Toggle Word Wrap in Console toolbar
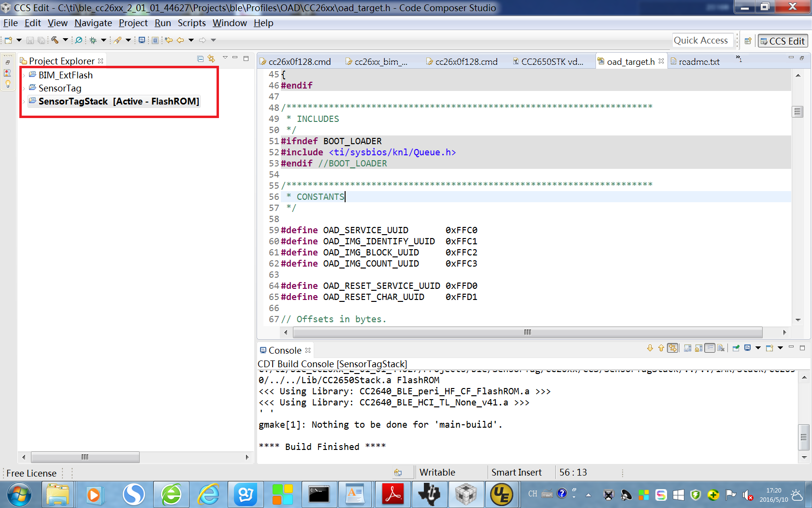This screenshot has width=812, height=508. [710, 348]
